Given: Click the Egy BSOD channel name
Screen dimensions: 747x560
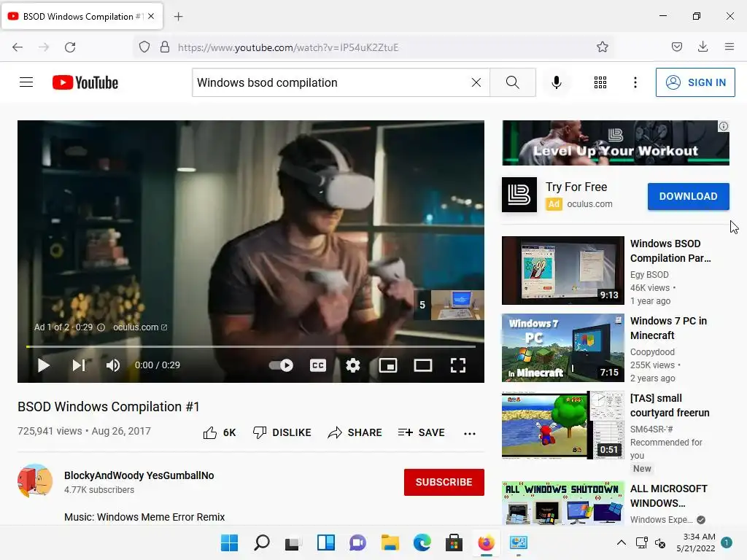Looking at the screenshot, I should pos(649,275).
